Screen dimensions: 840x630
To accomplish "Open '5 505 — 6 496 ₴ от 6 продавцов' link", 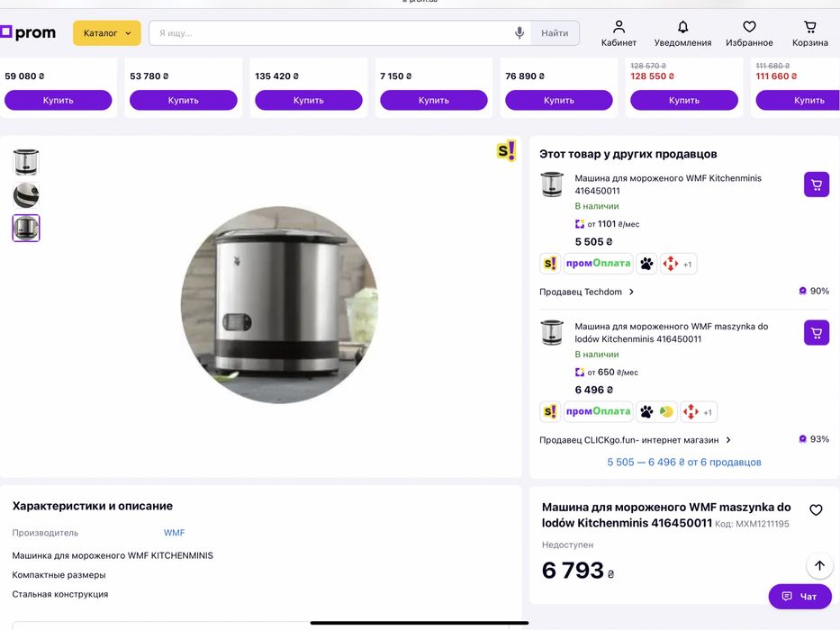I will [x=684, y=462].
